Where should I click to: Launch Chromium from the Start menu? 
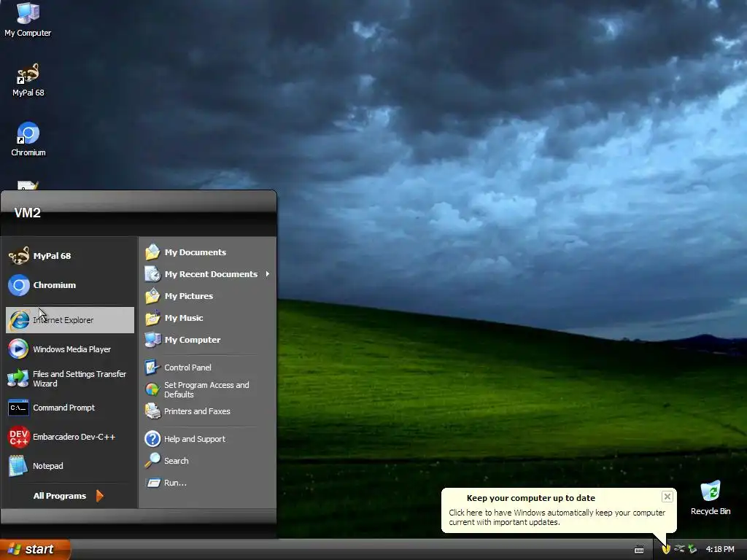click(69, 285)
